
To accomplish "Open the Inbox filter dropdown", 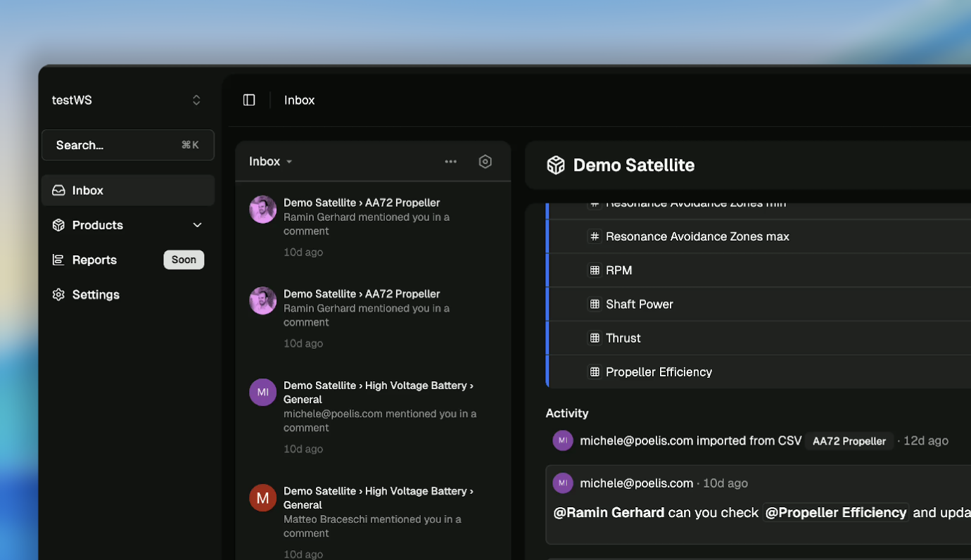I will coord(271,162).
